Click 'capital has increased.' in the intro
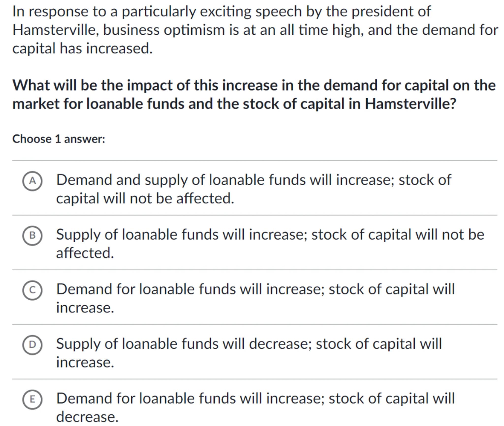The height and width of the screenshot is (426, 504). 82,48
